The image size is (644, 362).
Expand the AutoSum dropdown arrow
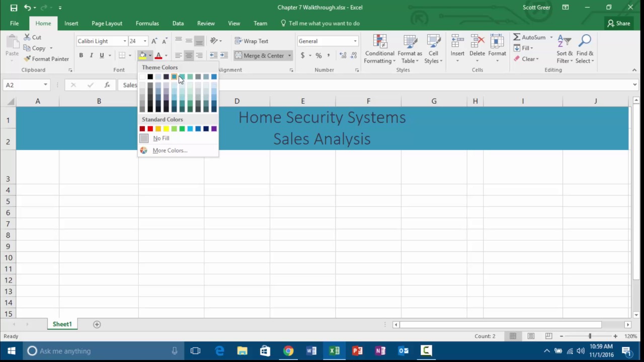click(551, 37)
